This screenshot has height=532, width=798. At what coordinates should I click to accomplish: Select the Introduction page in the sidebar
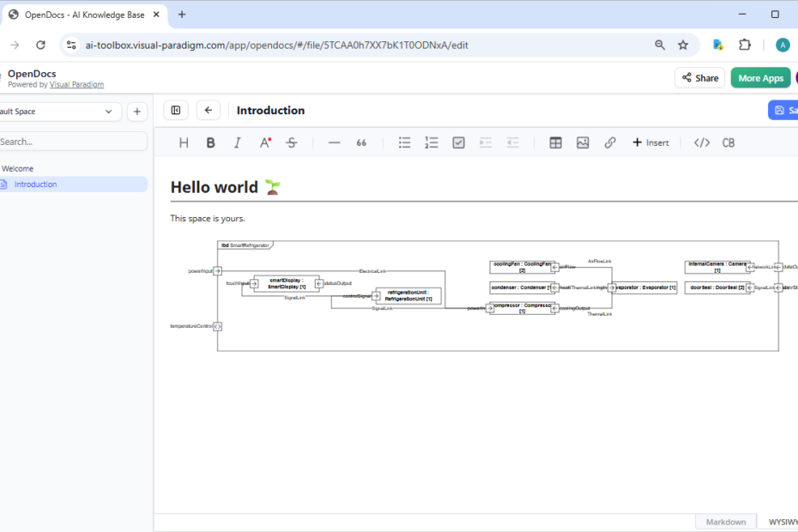point(35,184)
